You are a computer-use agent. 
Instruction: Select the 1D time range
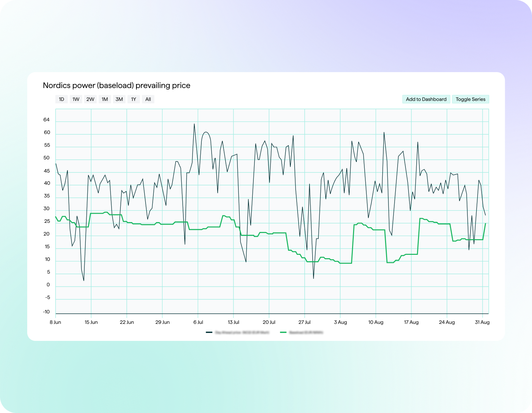tap(61, 99)
